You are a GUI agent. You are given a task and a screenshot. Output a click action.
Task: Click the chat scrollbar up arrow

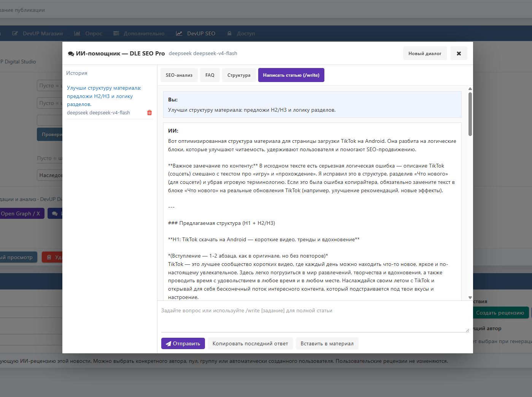point(470,89)
